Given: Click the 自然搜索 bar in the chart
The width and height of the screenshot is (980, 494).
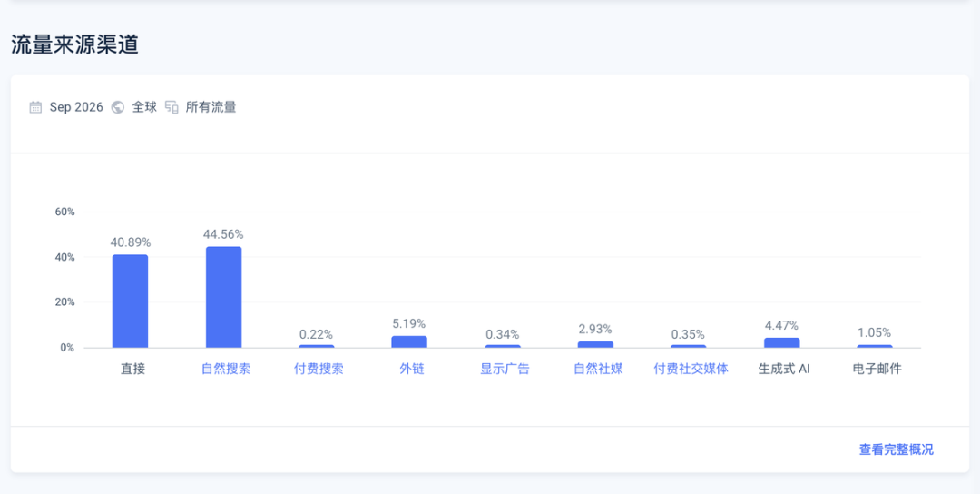Looking at the screenshot, I should [224, 297].
